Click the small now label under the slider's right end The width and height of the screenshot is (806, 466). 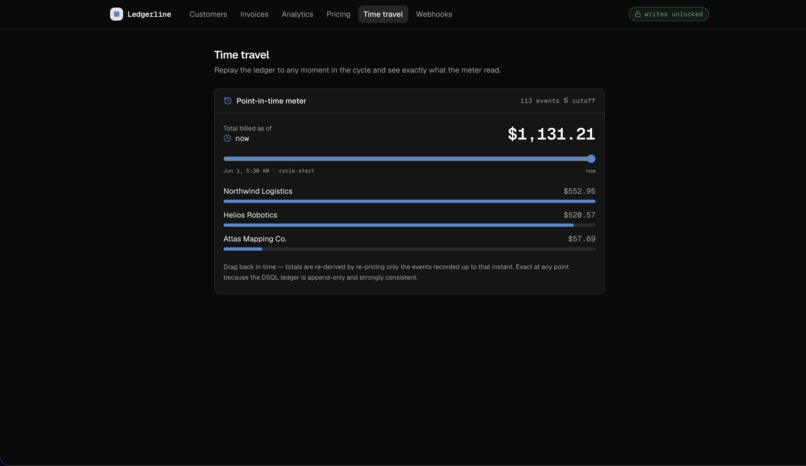[591, 171]
